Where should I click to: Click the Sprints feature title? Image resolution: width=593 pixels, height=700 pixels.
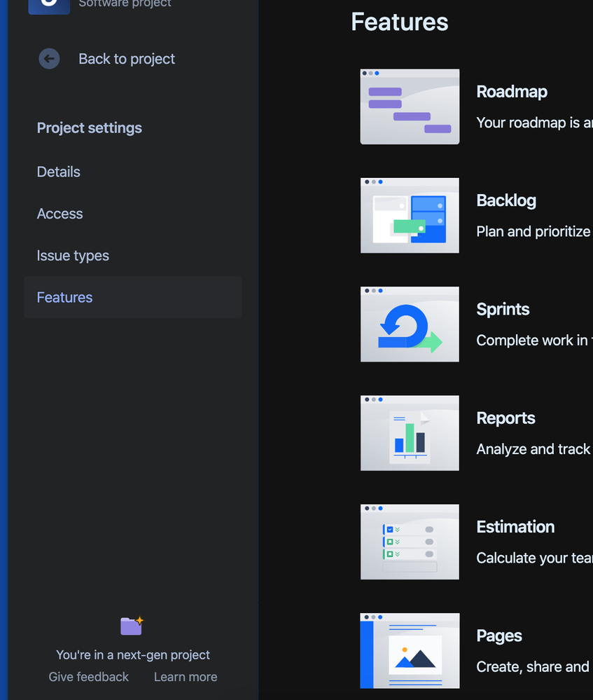coord(503,310)
